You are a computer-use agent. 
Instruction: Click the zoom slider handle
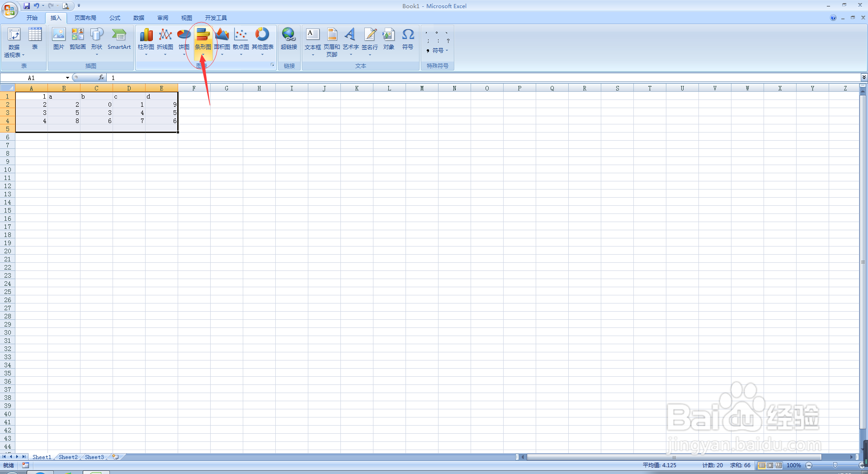point(835,465)
